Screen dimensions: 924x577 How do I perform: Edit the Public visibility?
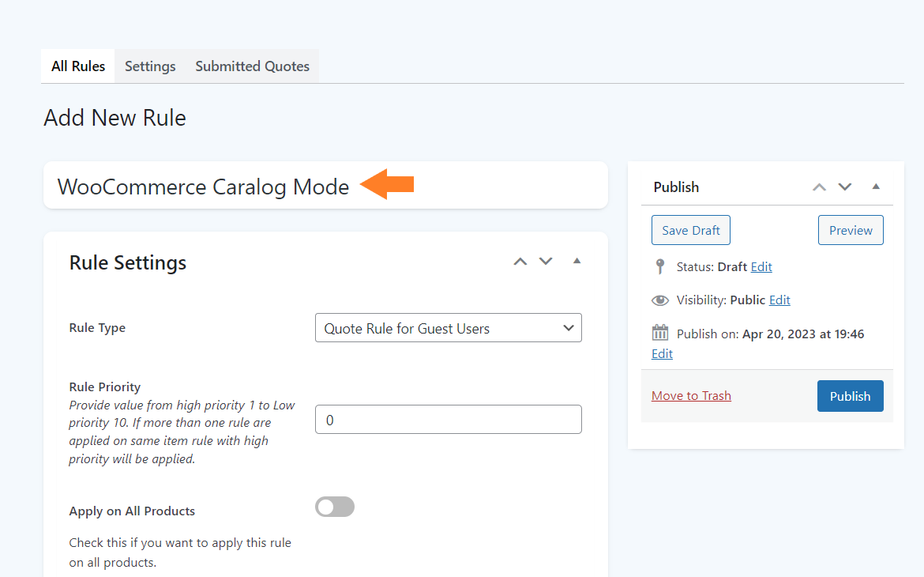[779, 300]
